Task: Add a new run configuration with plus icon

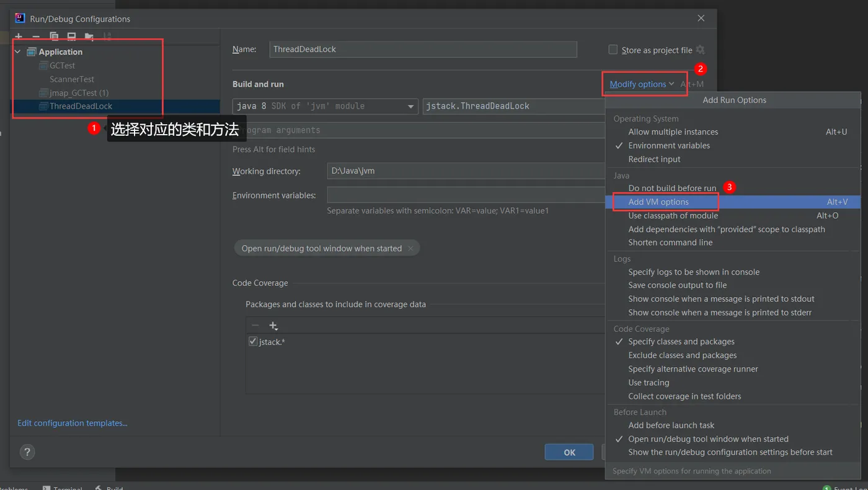Action: pyautogui.click(x=19, y=37)
